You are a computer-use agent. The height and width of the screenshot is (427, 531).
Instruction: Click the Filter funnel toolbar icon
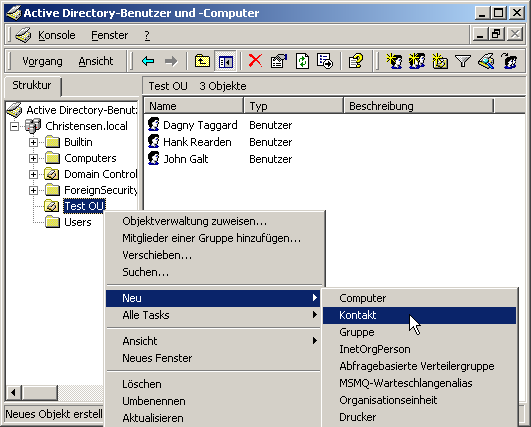[463, 61]
